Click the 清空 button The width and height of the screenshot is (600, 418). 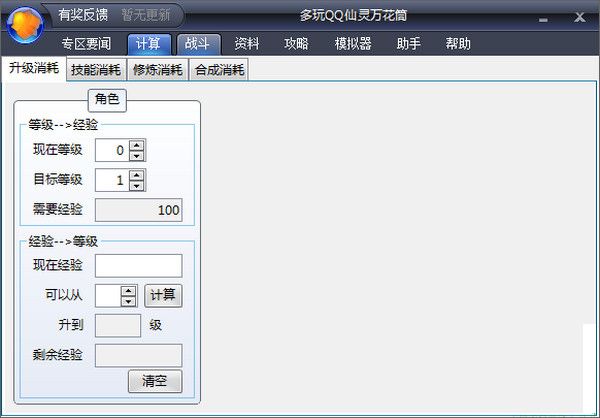[155, 381]
